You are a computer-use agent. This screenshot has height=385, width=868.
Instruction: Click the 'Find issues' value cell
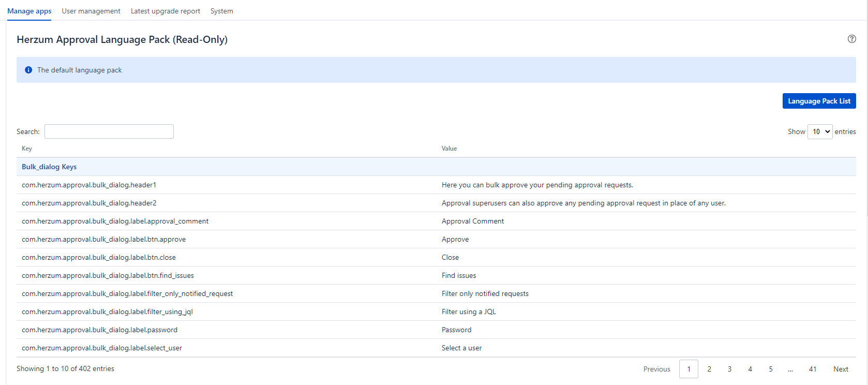point(459,275)
